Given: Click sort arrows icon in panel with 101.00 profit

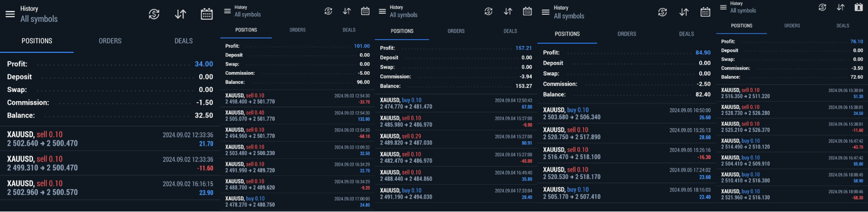Looking at the screenshot, I should [347, 11].
